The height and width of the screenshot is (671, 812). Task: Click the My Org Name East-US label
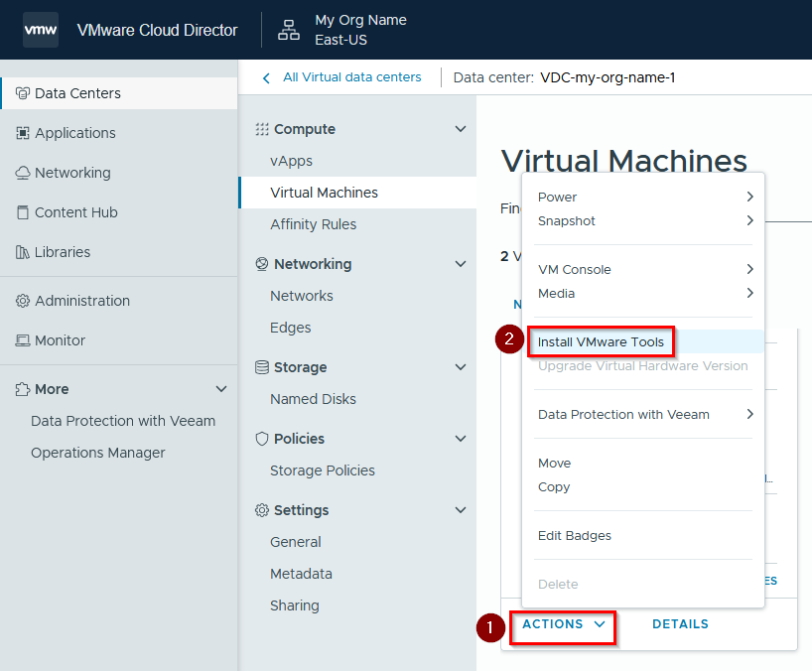click(x=360, y=30)
